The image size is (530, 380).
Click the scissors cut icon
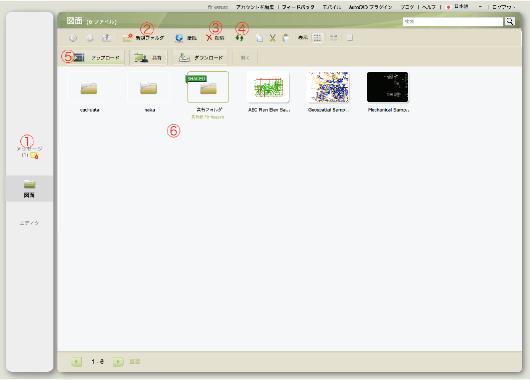pos(272,38)
